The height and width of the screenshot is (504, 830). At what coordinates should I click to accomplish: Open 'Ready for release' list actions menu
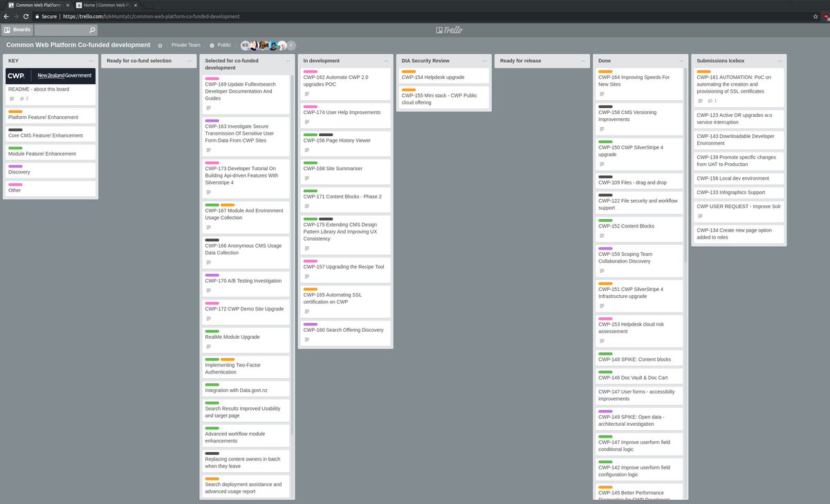point(582,61)
